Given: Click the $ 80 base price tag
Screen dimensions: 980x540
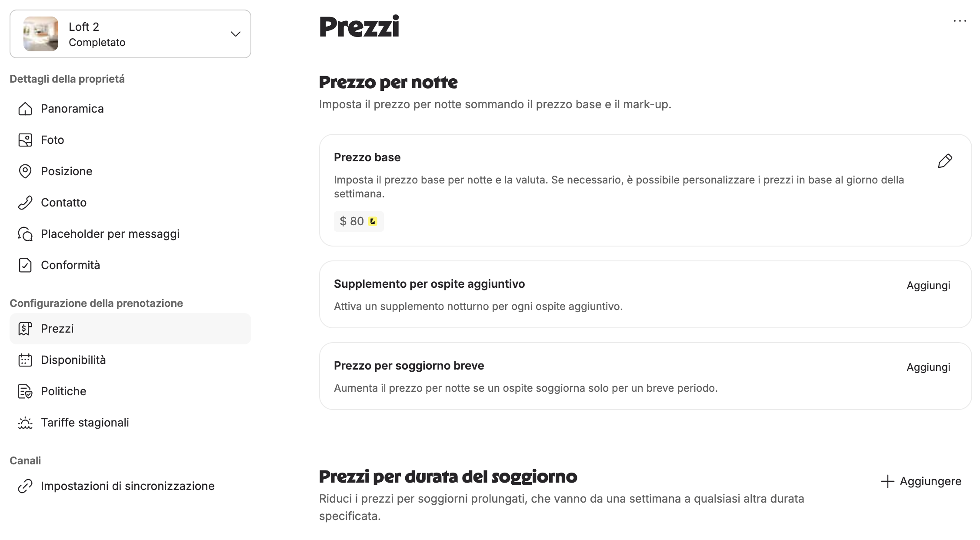Looking at the screenshot, I should (x=359, y=221).
